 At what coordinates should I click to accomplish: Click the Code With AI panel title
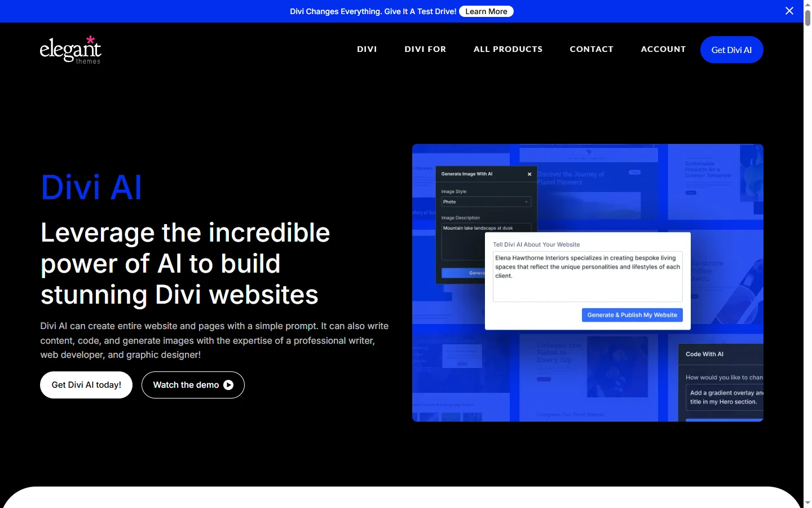[x=704, y=354]
